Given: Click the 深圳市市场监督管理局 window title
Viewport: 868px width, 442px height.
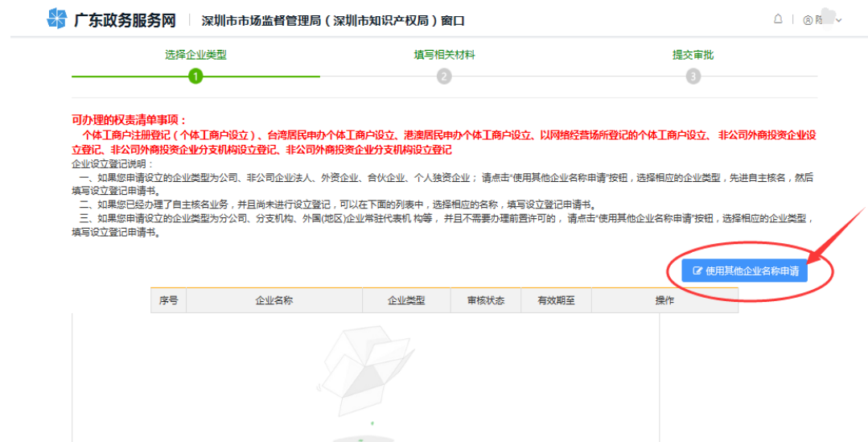Looking at the screenshot, I should click(x=333, y=21).
